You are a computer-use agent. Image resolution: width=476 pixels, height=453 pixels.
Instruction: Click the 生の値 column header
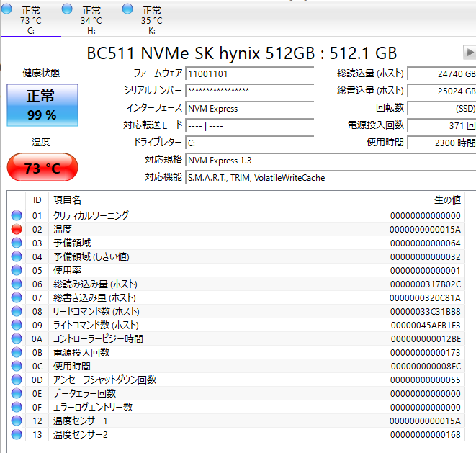click(x=446, y=199)
